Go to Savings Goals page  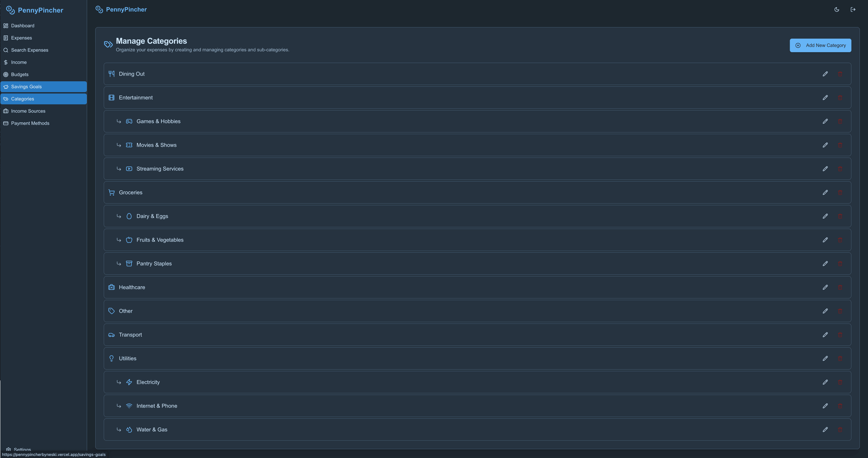click(x=26, y=87)
